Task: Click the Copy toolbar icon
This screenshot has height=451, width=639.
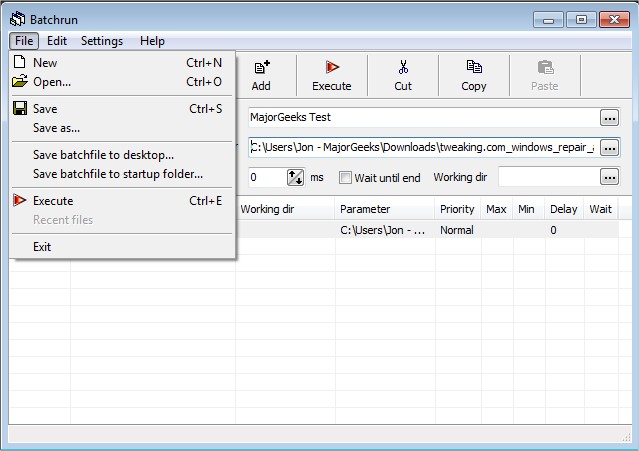Action: 474,67
